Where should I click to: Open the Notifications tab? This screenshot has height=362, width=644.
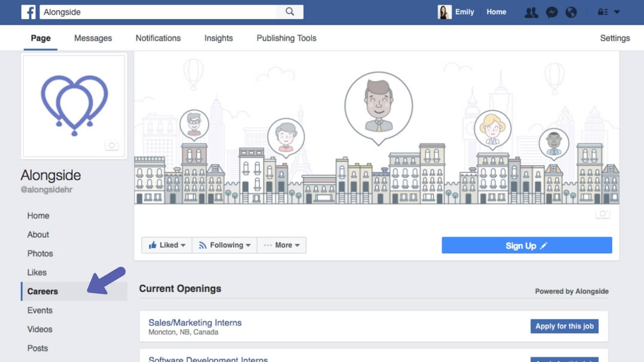coord(158,38)
